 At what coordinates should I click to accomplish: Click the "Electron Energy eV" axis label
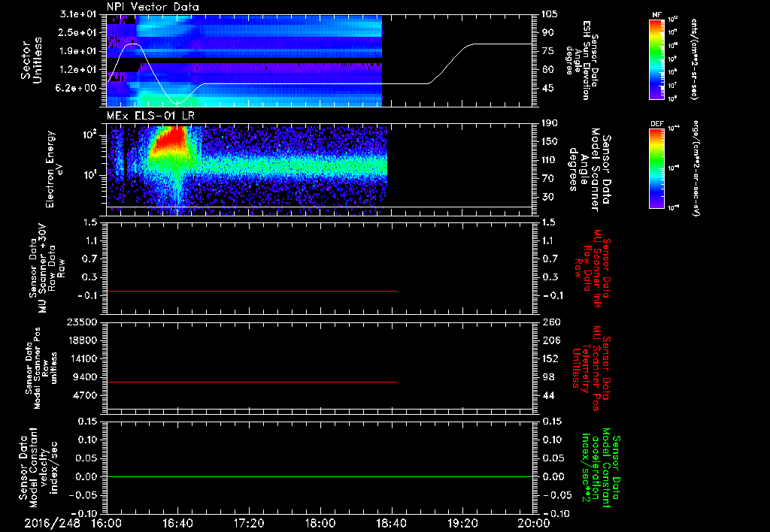click(x=55, y=169)
